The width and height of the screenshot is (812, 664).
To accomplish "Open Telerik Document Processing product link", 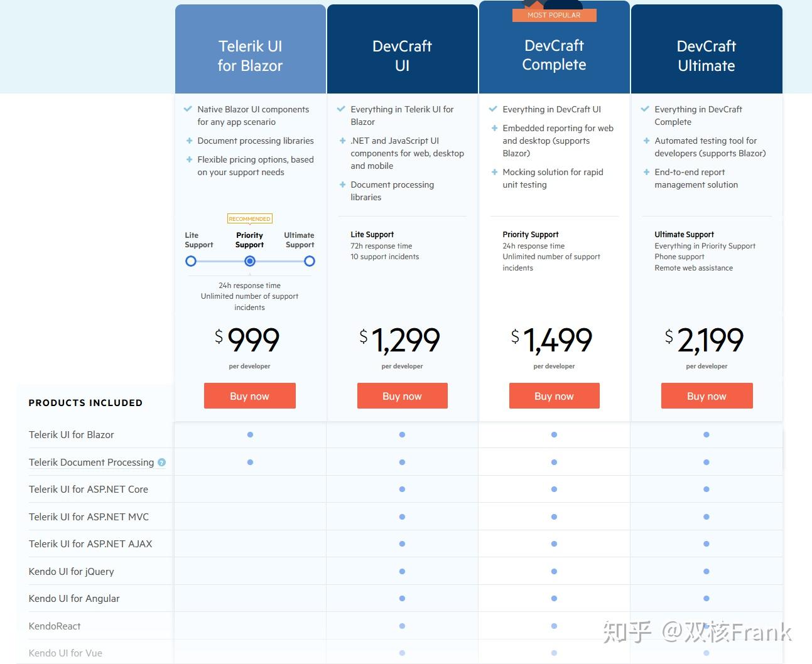I will (91, 463).
